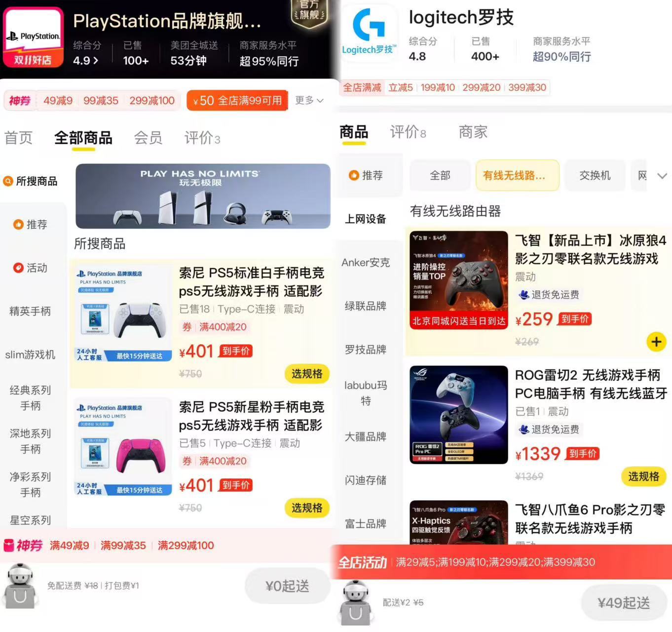
Task: Choose 选规格 for the ROG雷切2手柄
Action: [643, 476]
